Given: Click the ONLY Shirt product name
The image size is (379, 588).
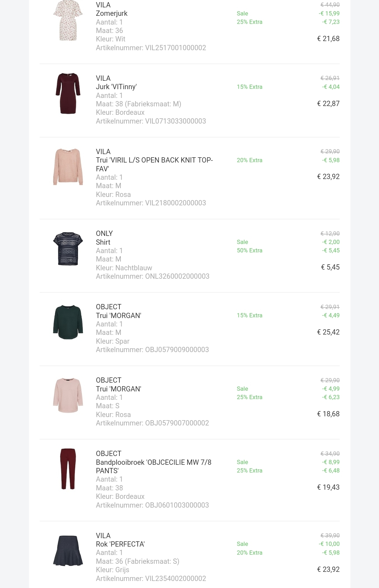Looking at the screenshot, I should pos(103,242).
